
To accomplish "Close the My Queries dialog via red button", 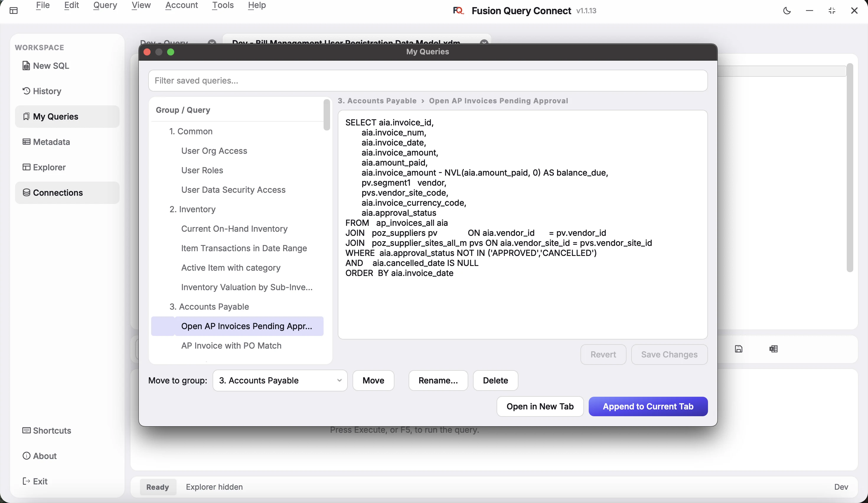I will [x=147, y=52].
